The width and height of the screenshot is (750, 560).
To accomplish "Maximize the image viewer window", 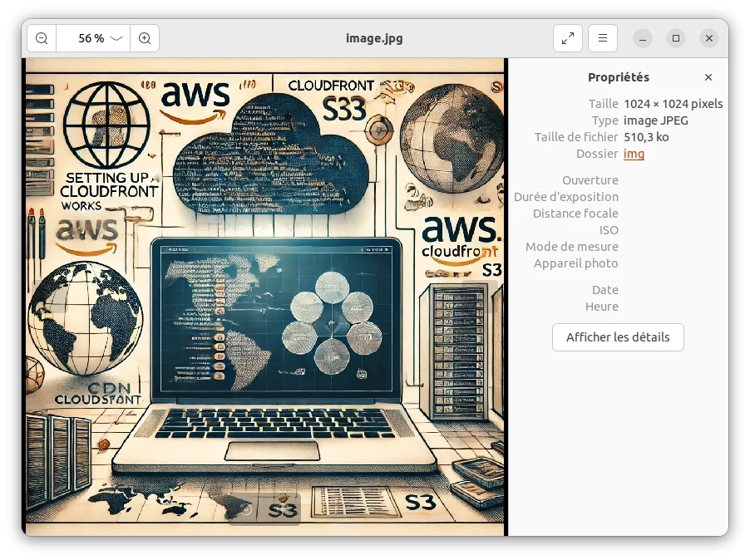I will click(676, 38).
